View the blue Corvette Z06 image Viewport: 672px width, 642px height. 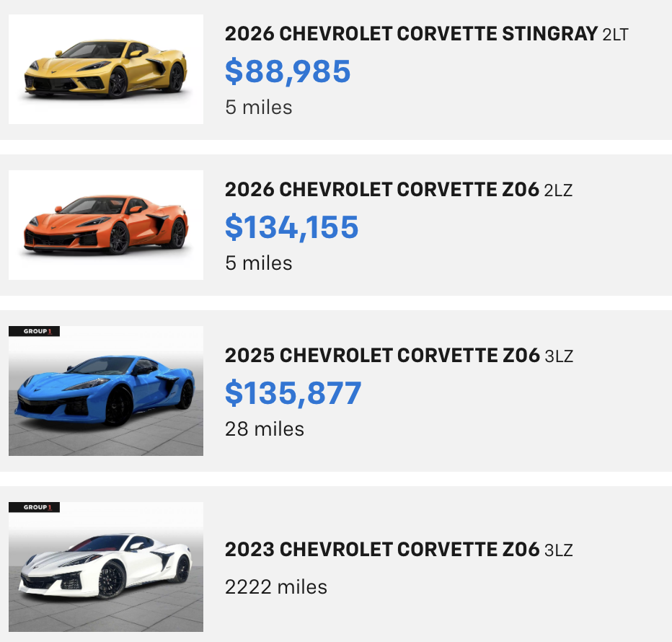(106, 391)
